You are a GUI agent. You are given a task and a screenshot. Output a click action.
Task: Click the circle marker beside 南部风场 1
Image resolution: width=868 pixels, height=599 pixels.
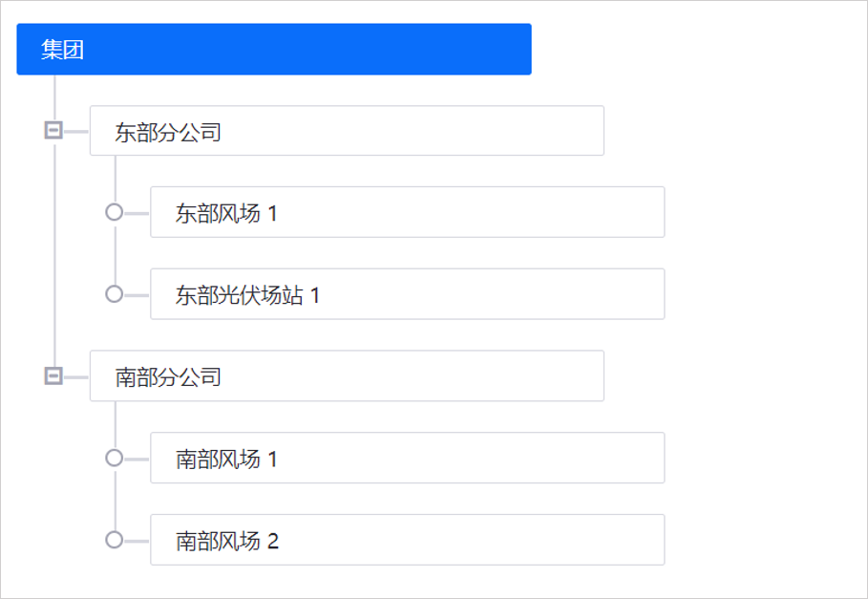(x=114, y=459)
